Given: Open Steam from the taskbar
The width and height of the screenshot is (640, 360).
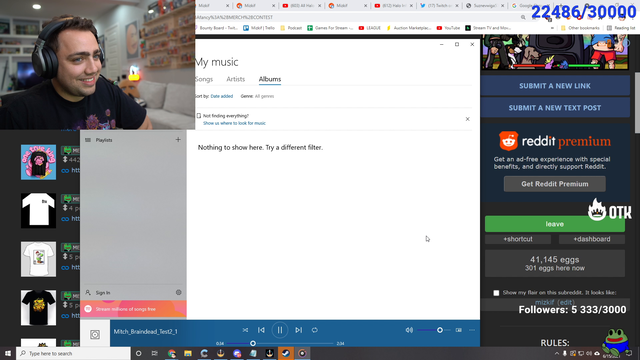Looking at the screenshot, I should click(x=286, y=353).
